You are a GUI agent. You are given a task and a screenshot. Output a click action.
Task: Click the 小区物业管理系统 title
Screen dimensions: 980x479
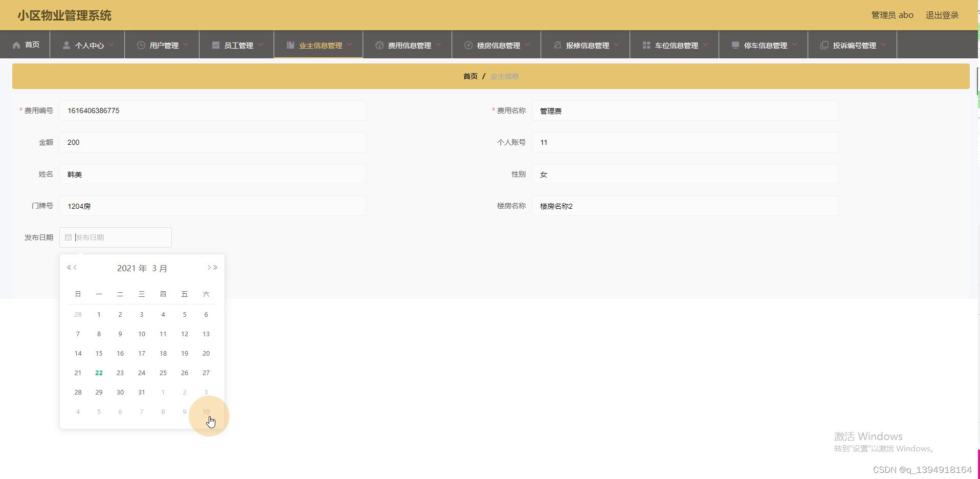click(x=64, y=15)
